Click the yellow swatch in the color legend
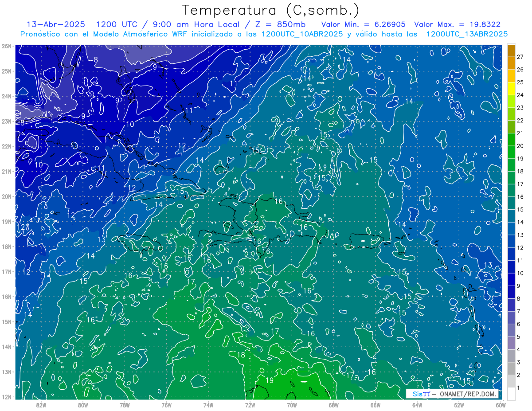Screen dimensions: 532x411 tap(511, 89)
